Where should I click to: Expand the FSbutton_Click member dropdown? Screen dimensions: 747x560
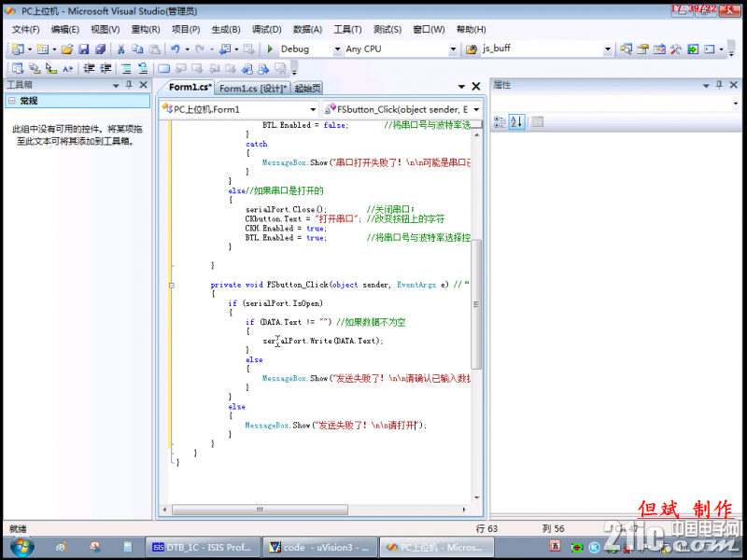point(476,109)
